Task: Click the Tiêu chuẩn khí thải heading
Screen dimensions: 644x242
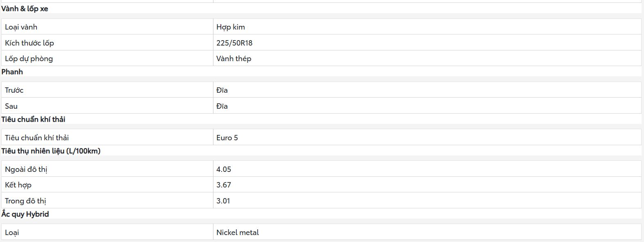Action: tap(33, 119)
